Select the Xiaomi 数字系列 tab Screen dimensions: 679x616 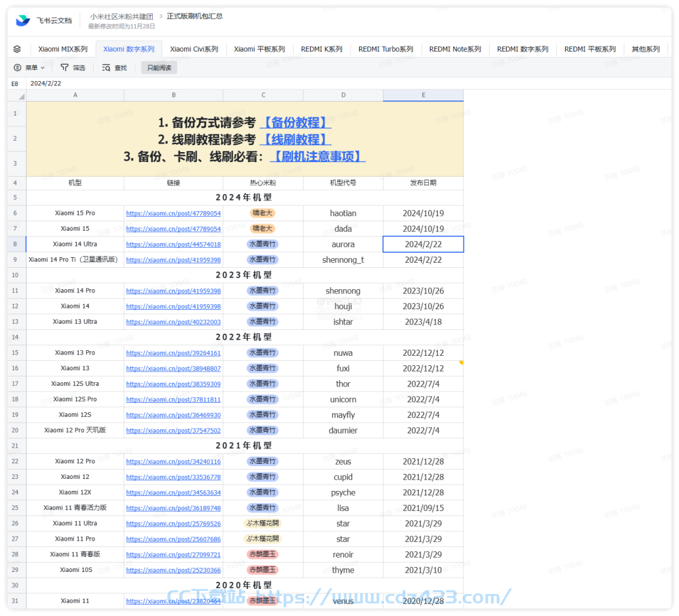129,49
